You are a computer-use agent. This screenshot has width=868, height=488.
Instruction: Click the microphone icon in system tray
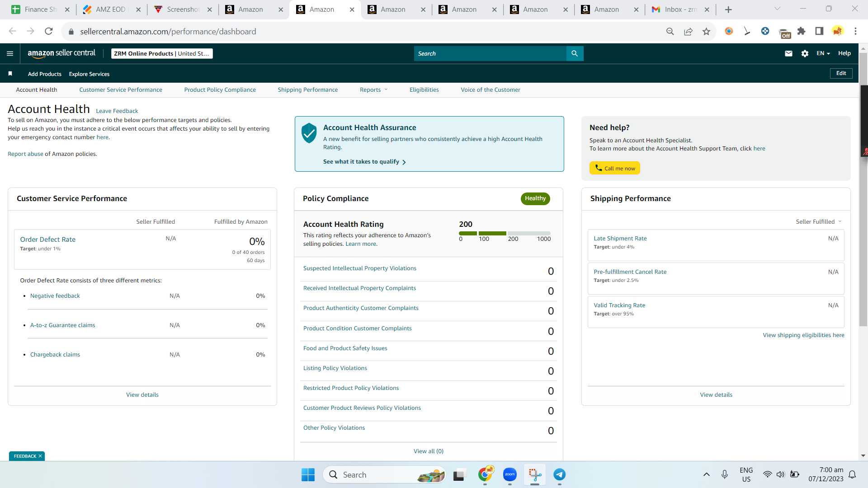[725, 474]
